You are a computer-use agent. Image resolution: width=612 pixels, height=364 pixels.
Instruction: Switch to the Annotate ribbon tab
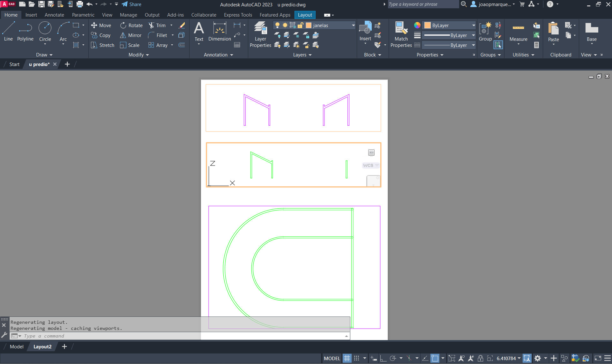[54, 15]
